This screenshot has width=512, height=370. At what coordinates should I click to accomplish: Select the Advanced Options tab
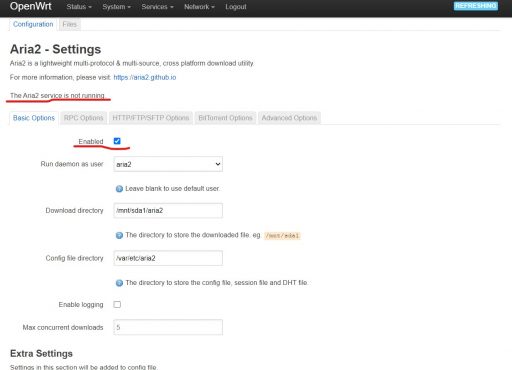click(289, 118)
